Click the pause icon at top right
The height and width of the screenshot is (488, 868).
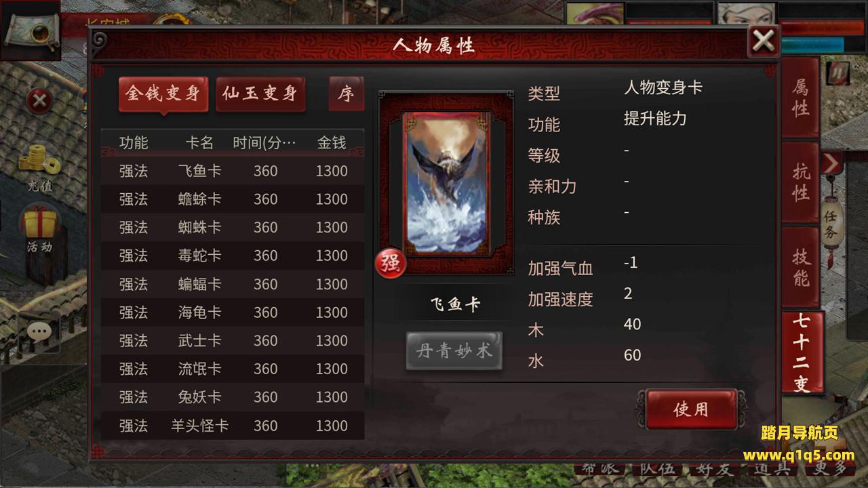tap(839, 73)
